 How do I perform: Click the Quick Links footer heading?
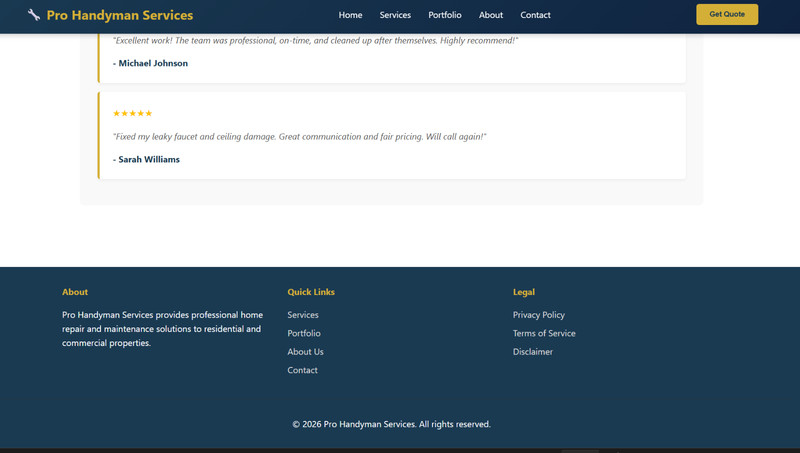(x=311, y=292)
